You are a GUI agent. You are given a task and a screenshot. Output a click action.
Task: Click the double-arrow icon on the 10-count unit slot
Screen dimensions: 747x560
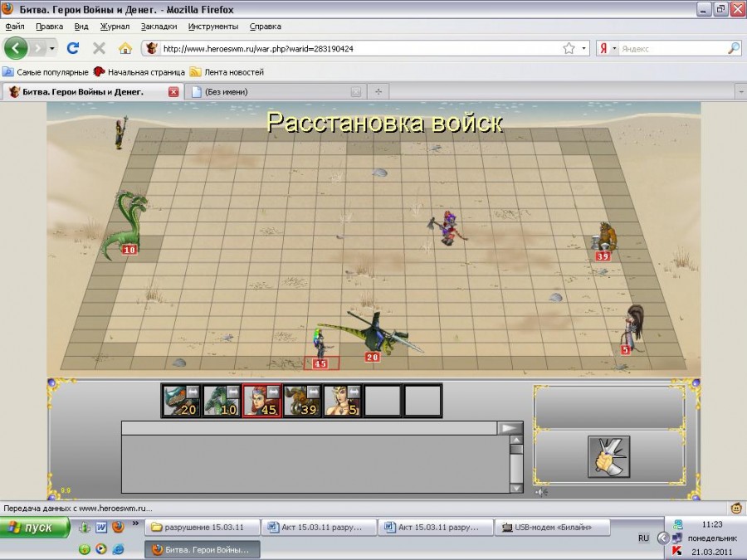click(x=232, y=392)
